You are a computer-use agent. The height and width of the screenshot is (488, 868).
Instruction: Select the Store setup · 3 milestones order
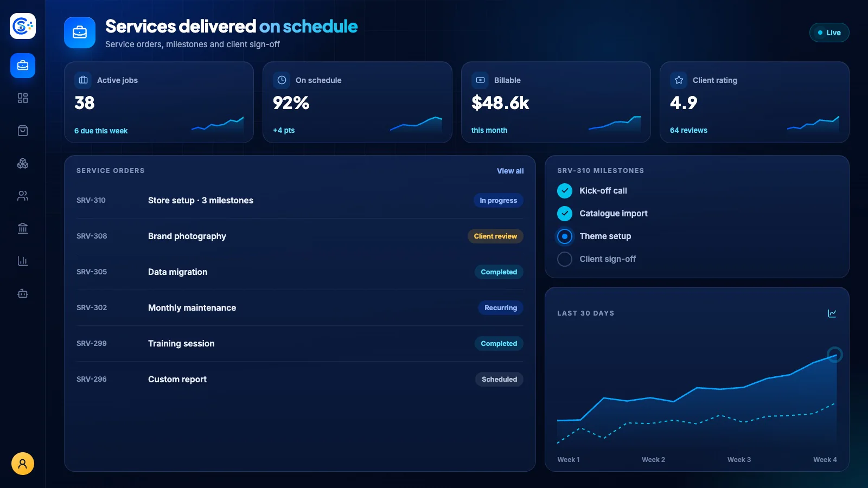(x=300, y=201)
